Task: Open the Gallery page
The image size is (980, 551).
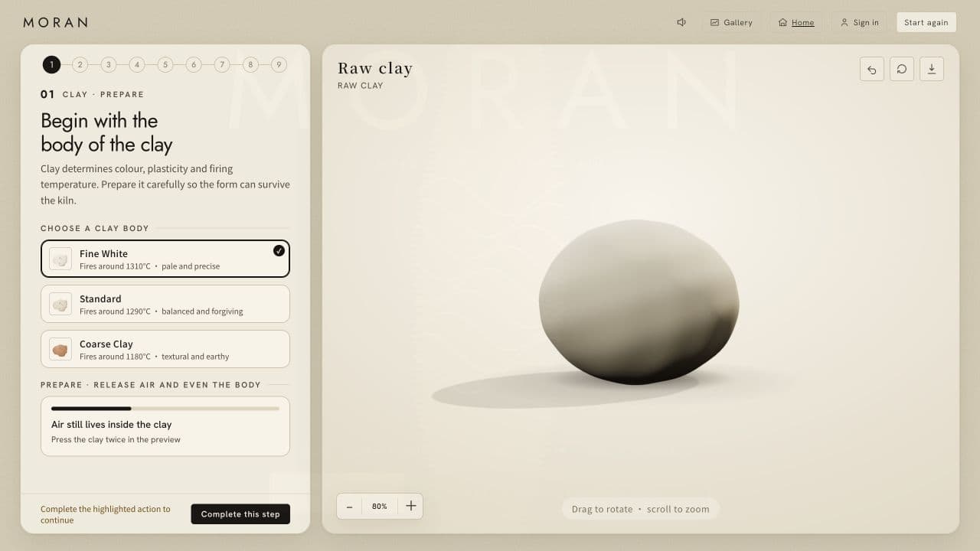Action: pos(731,22)
